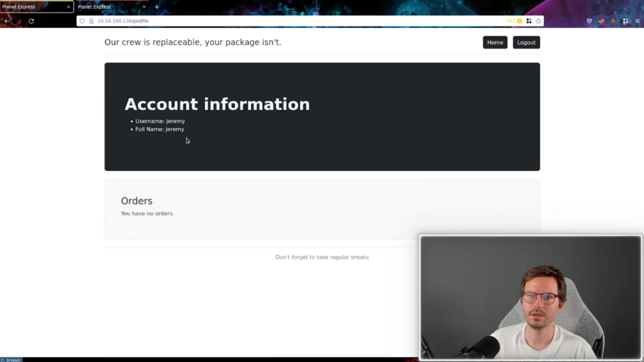Close the second Planet Express tab
644x362 pixels.
144,7
